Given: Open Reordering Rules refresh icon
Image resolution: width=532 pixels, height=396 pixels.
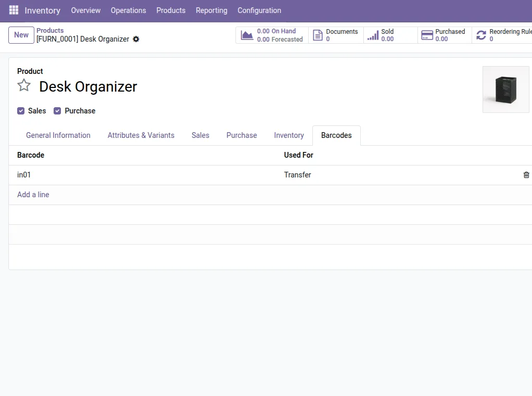Looking at the screenshot, I should (x=481, y=35).
